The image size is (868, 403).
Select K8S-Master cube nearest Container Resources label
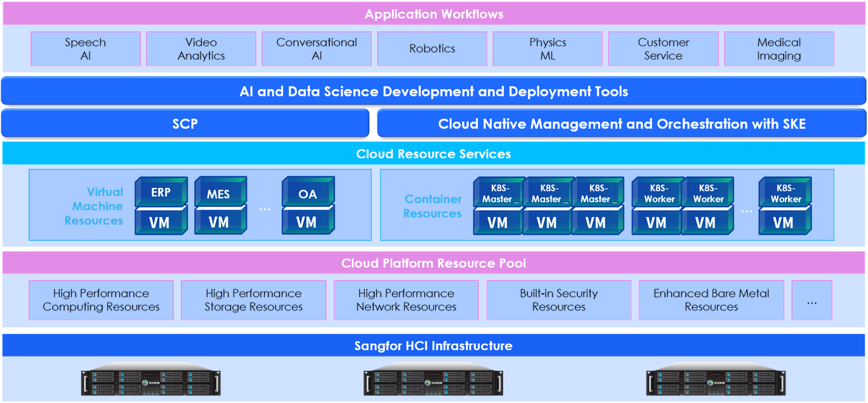499,192
